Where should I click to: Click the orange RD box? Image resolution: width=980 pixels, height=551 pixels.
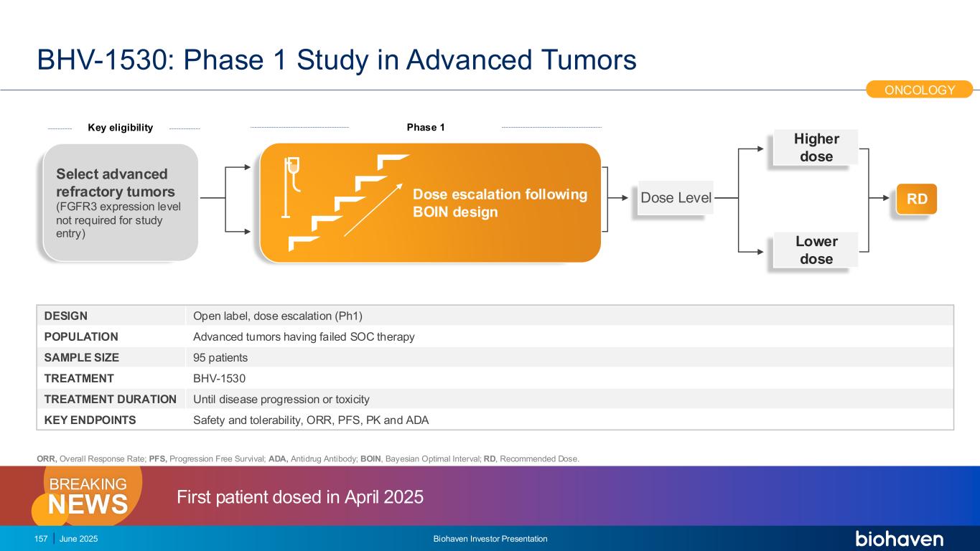point(917,199)
